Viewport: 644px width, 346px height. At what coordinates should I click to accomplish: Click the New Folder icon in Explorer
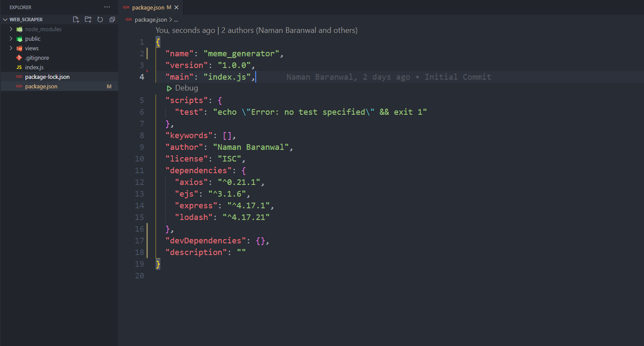pyautogui.click(x=88, y=19)
